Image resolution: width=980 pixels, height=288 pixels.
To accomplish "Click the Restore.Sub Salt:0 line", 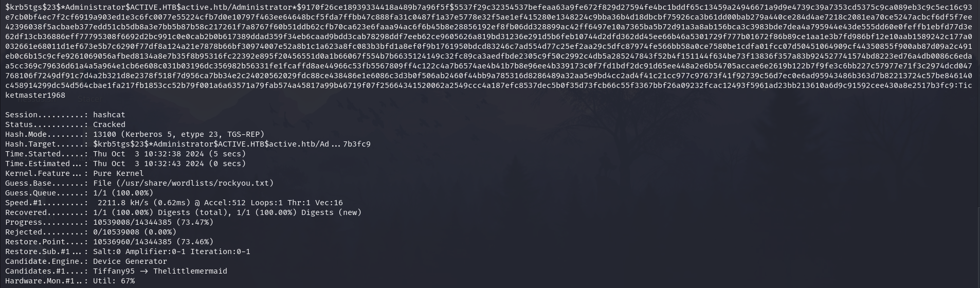I will [128, 251].
